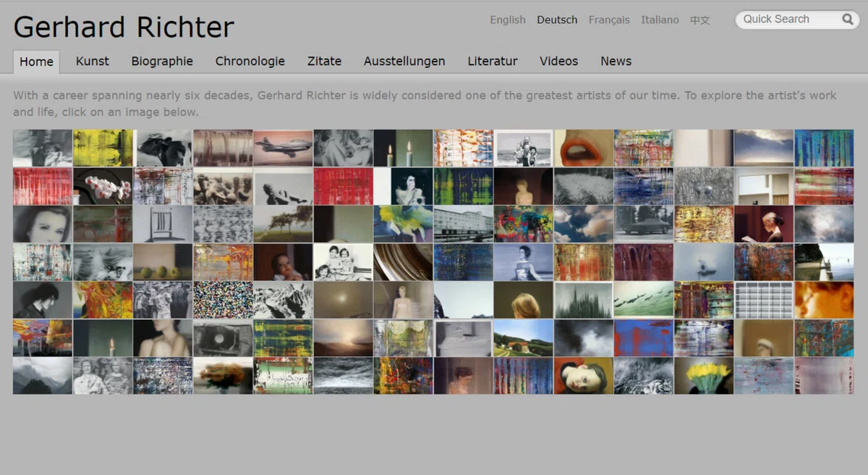Screen dimensions: 868x475
Task: Switch site language to Italiano
Action: [x=660, y=20]
